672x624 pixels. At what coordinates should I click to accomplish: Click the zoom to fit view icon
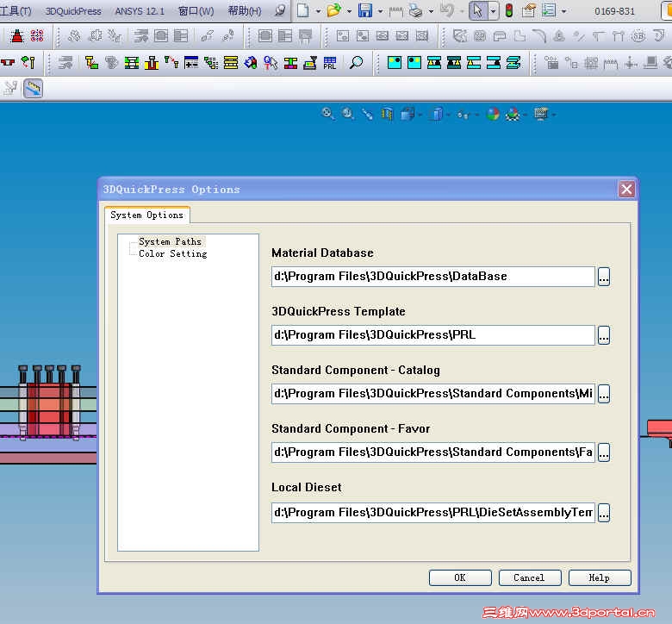tap(328, 114)
